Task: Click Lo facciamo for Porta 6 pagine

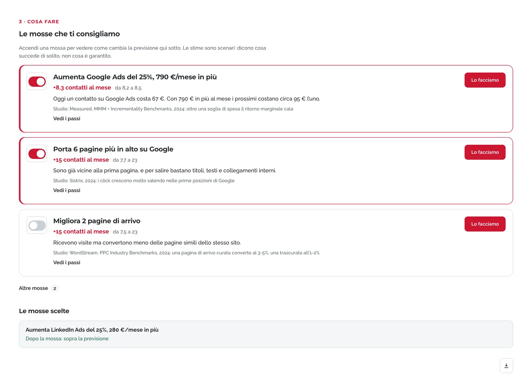Action: click(485, 152)
